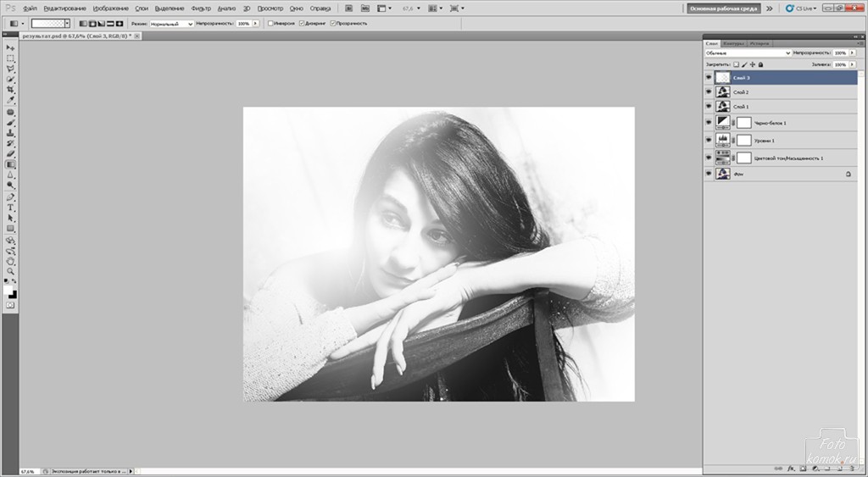Screen dimensions: 868x477
Task: Choose angle gradient style
Action: (102, 24)
